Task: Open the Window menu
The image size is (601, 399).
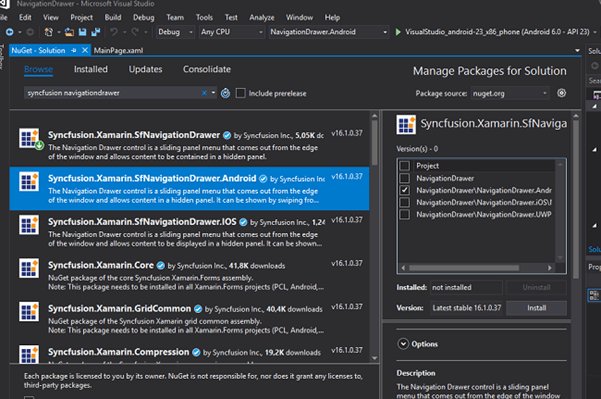Action: 299,18
